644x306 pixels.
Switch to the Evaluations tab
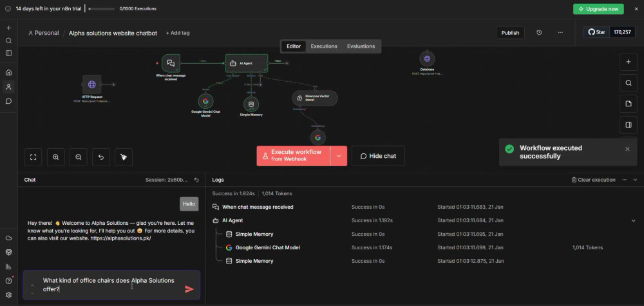[x=361, y=46]
